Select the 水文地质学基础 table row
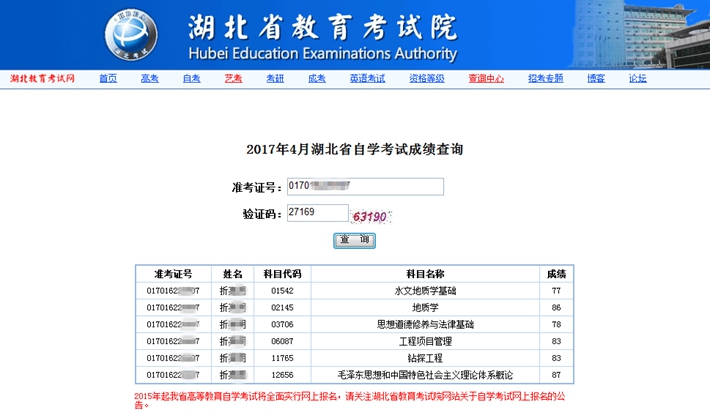The image size is (710, 410). (x=424, y=290)
